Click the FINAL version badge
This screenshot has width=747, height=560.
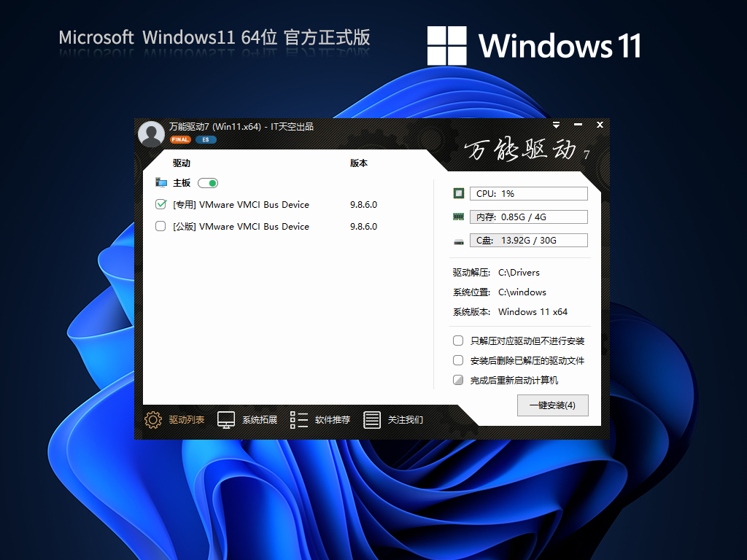click(180, 139)
